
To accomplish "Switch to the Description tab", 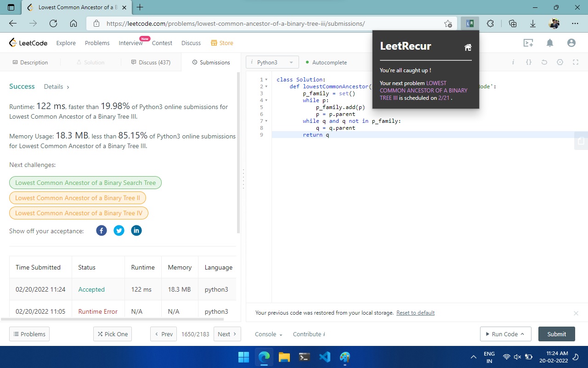I will tap(30, 63).
